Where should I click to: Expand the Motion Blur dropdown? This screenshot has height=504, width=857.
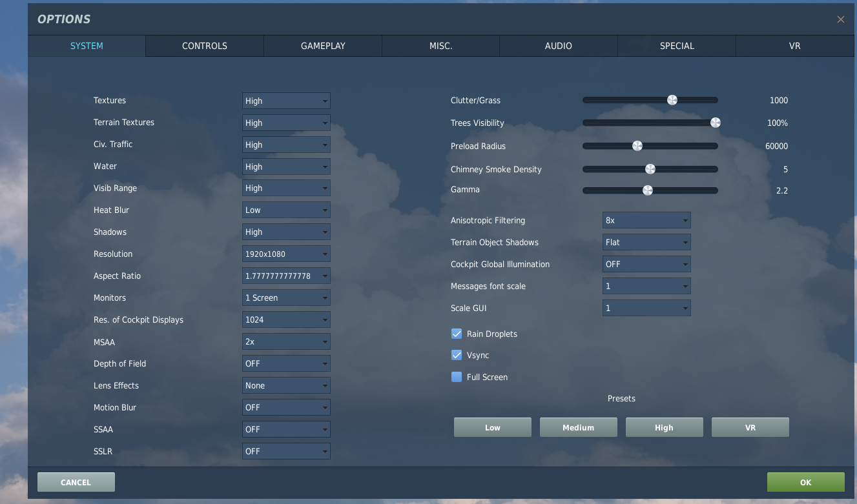pyautogui.click(x=286, y=408)
